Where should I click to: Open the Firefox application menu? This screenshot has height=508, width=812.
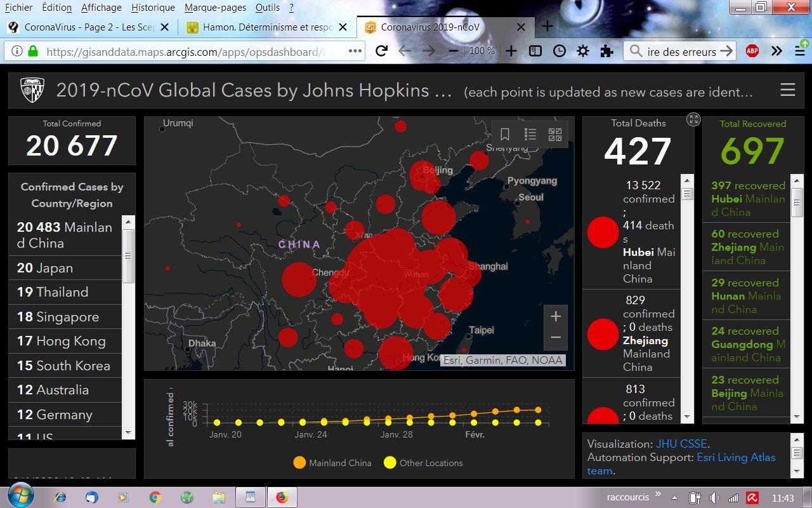point(800,51)
